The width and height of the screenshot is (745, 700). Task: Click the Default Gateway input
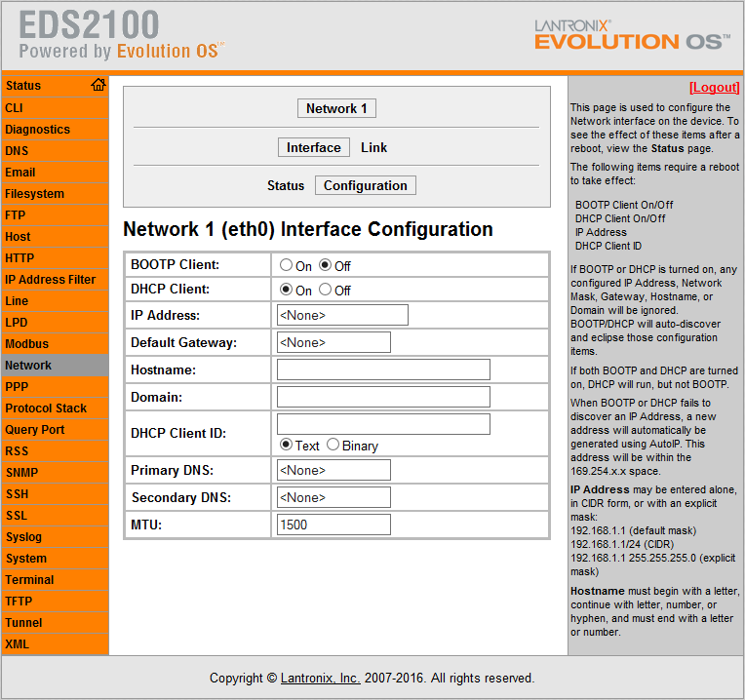coord(333,342)
